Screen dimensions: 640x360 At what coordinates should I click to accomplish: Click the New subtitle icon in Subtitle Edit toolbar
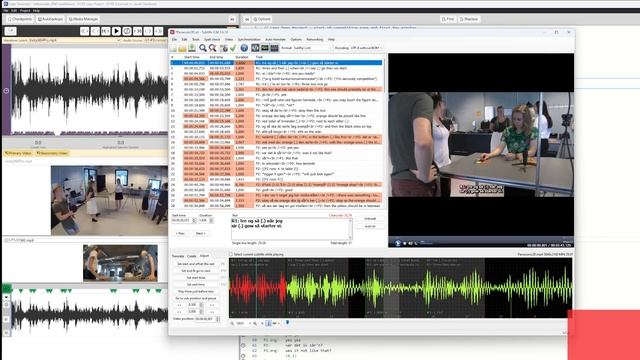(173, 48)
